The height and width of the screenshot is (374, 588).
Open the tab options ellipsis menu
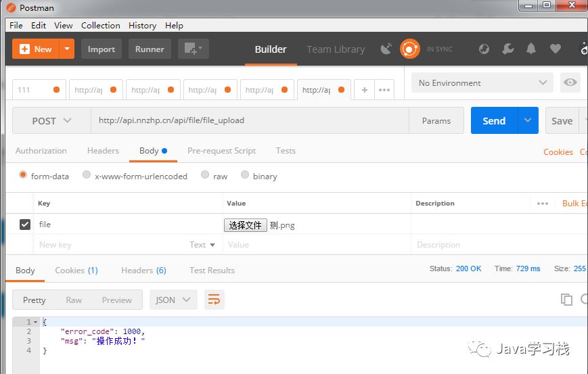pos(384,89)
